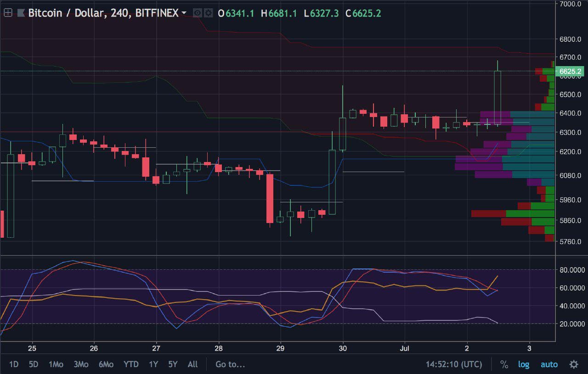
Task: Open chart settings gear at bottom right
Action: (574, 364)
